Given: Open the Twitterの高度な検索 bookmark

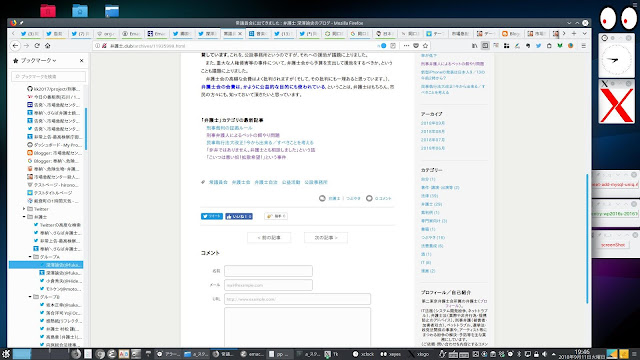Looking at the screenshot, I should [57, 225].
